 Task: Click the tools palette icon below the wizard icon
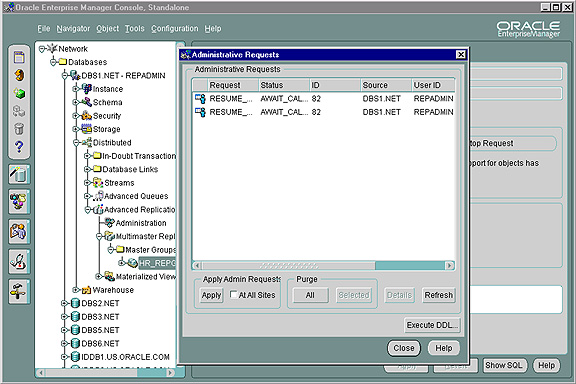[x=19, y=201]
